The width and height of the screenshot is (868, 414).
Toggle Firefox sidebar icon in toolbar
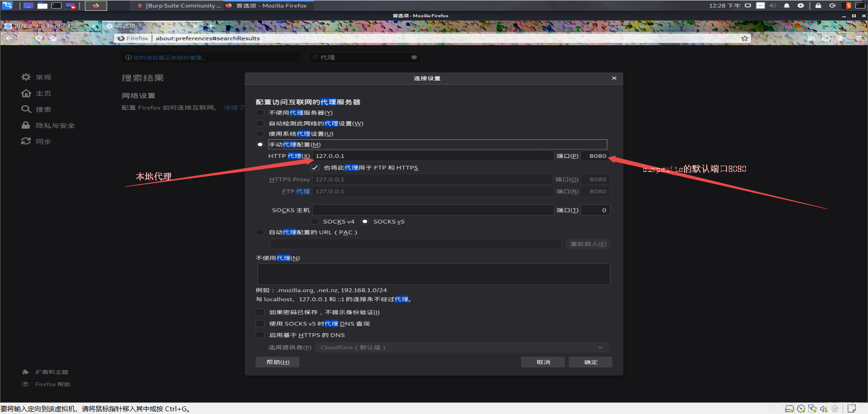[826, 38]
